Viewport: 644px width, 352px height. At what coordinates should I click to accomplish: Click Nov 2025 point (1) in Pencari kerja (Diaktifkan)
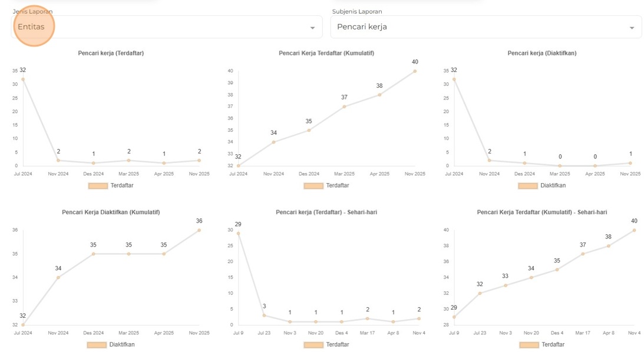630,163
